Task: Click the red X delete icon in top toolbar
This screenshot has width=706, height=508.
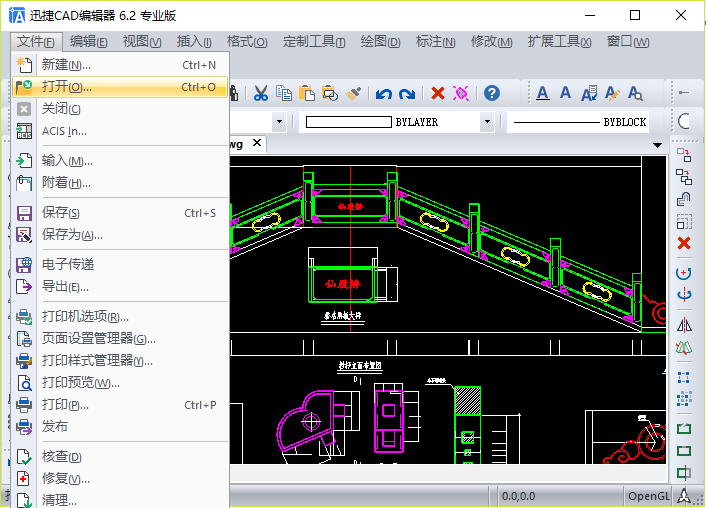Action: [438, 93]
